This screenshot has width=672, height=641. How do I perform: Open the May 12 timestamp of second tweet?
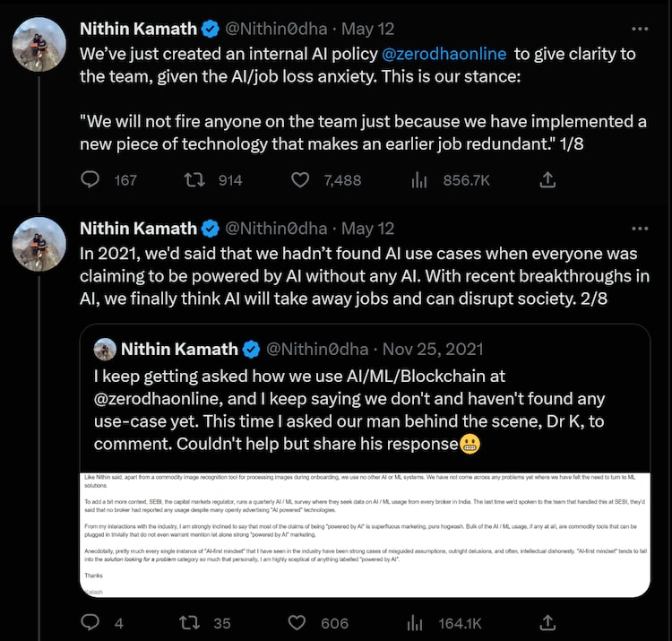(368, 229)
